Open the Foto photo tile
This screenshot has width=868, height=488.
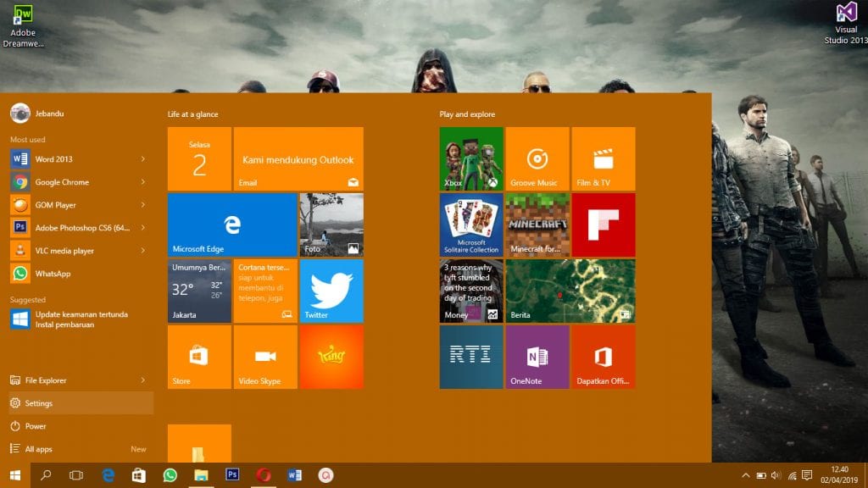(331, 225)
